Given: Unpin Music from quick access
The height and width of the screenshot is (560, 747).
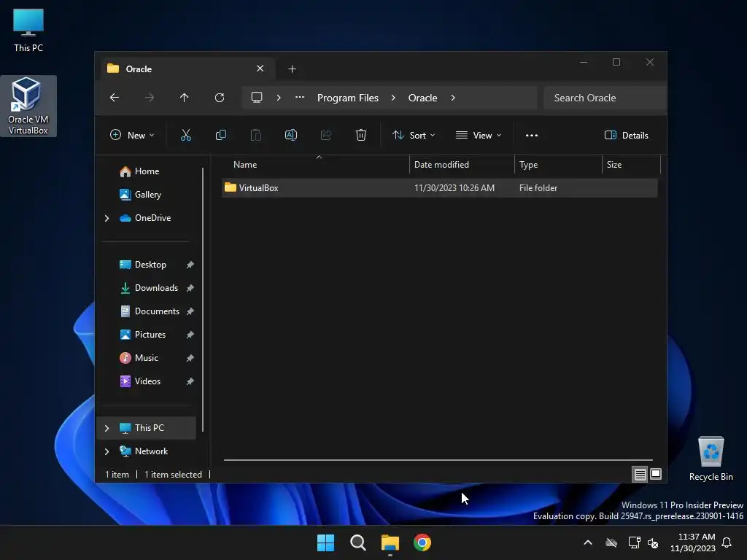Looking at the screenshot, I should (x=190, y=358).
